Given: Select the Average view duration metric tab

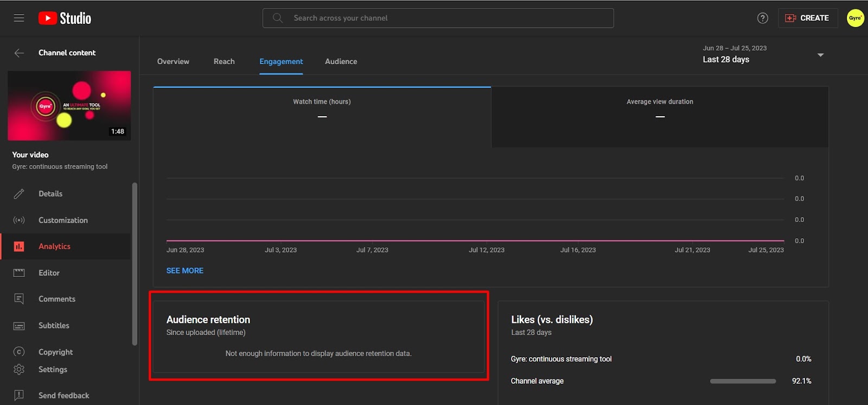Looking at the screenshot, I should pos(660,117).
